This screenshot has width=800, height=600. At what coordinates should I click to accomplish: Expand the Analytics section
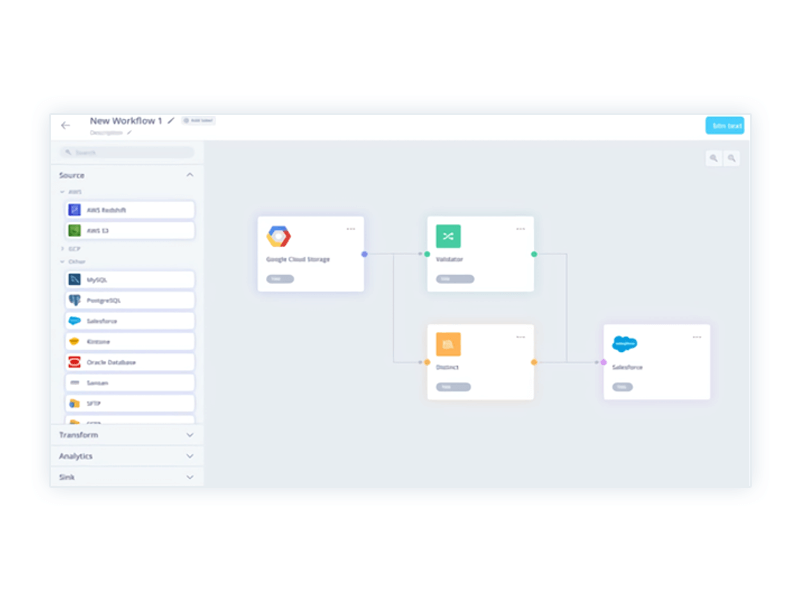pos(190,456)
